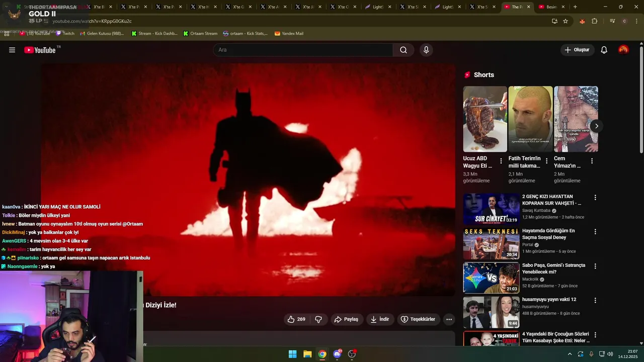Viewport: 644px width, 362px height.
Task: Switch to the Besim browser tab
Action: coord(551,7)
